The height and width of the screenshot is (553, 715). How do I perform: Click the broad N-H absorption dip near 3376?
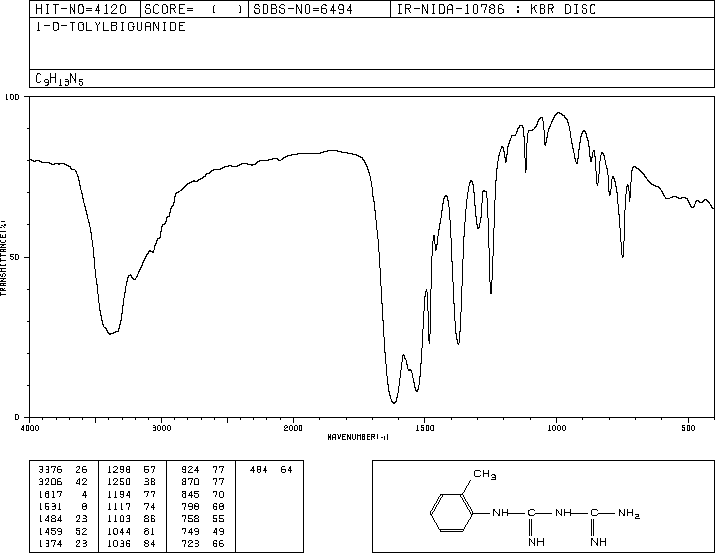pyautogui.click(x=110, y=333)
